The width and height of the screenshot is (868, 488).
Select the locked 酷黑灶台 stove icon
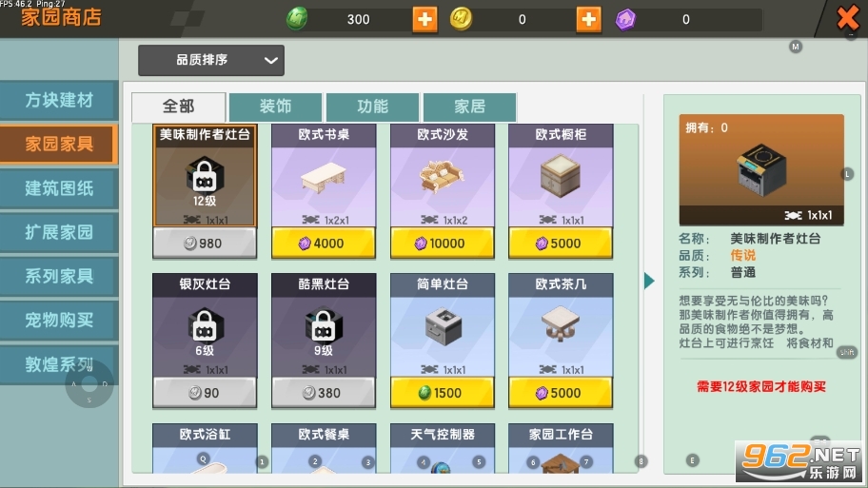324,325
